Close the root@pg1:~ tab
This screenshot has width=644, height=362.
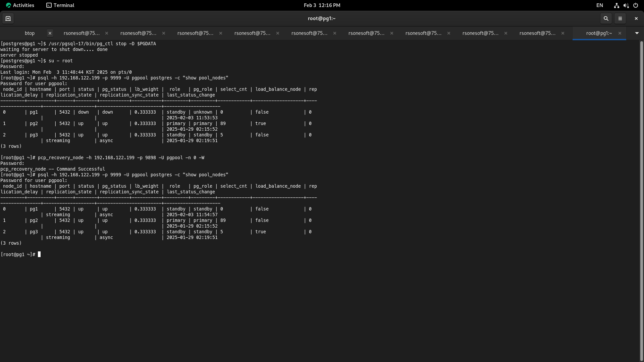click(x=620, y=33)
